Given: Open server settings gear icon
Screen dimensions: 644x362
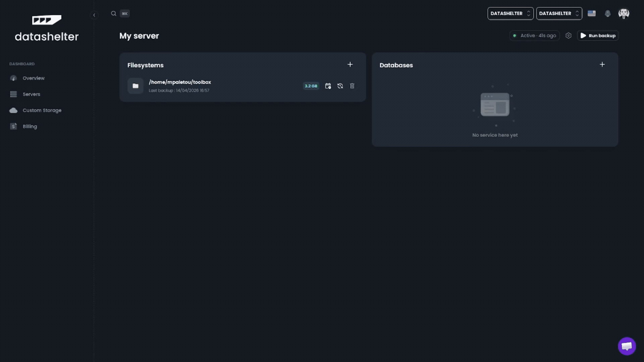Looking at the screenshot, I should click(569, 36).
